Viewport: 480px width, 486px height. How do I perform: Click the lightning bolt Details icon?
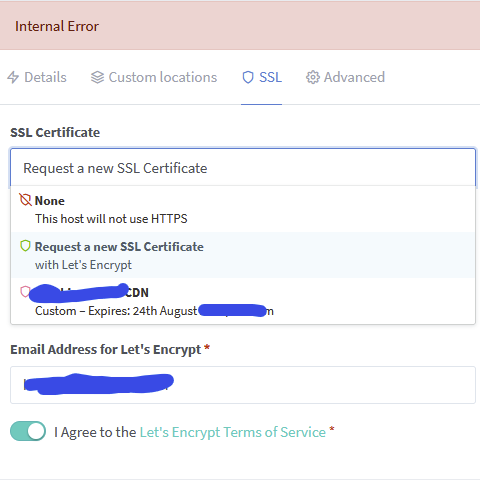coord(13,77)
